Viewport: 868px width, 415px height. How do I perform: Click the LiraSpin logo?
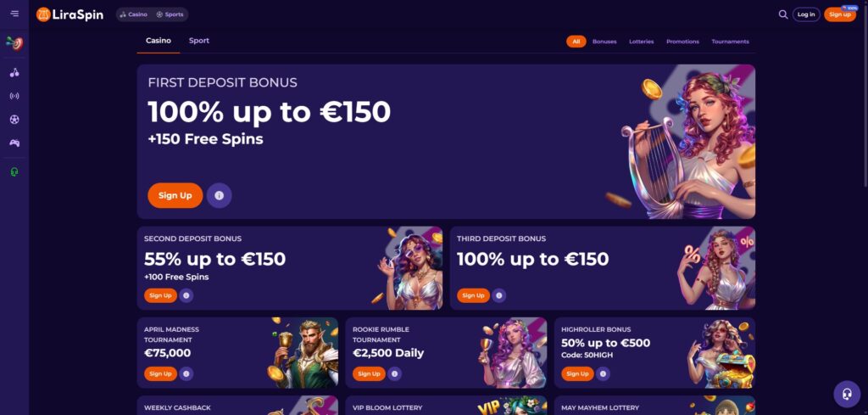(x=70, y=14)
